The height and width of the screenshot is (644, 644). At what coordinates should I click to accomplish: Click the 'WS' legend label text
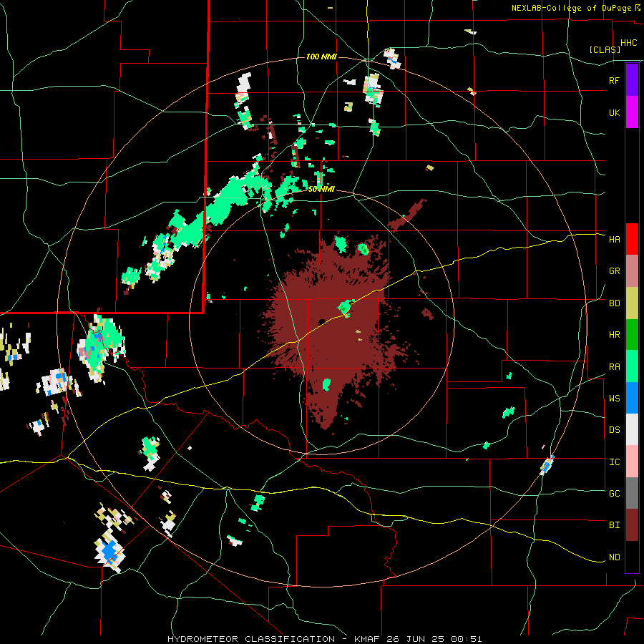click(x=614, y=399)
